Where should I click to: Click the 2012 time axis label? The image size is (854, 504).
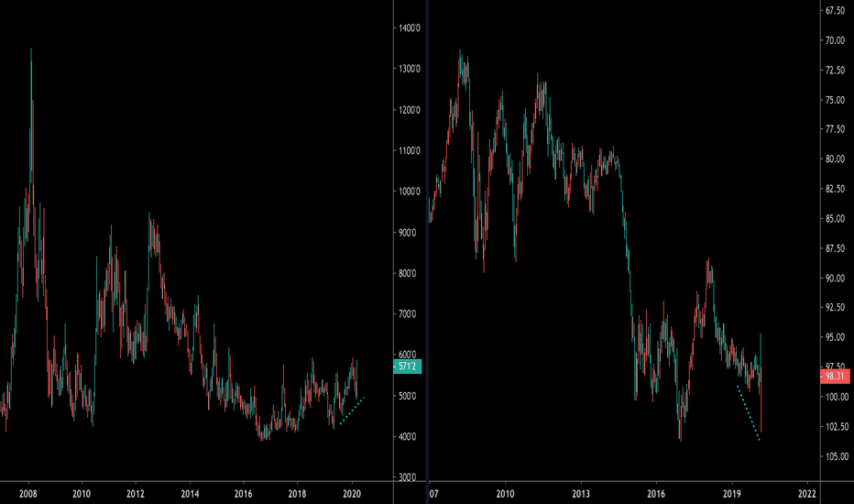coord(135,494)
